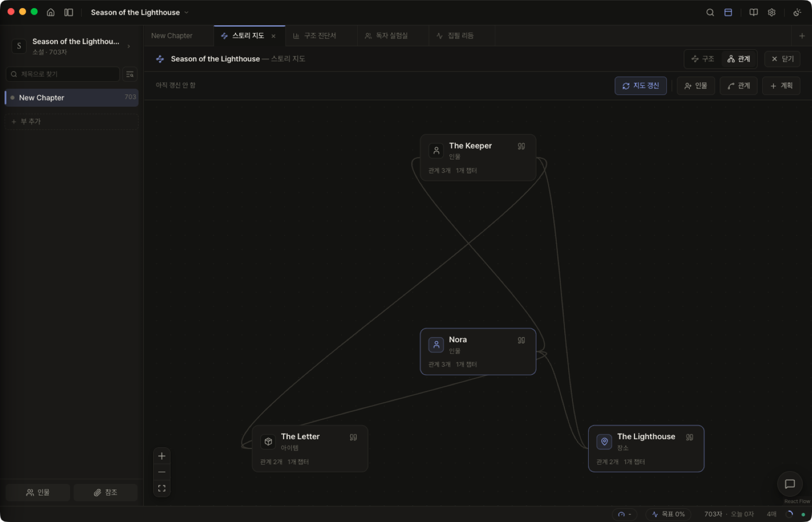Screen dimensions: 812x522
Task: Click the loading spinner icon in status bar
Action: [x=789, y=514]
